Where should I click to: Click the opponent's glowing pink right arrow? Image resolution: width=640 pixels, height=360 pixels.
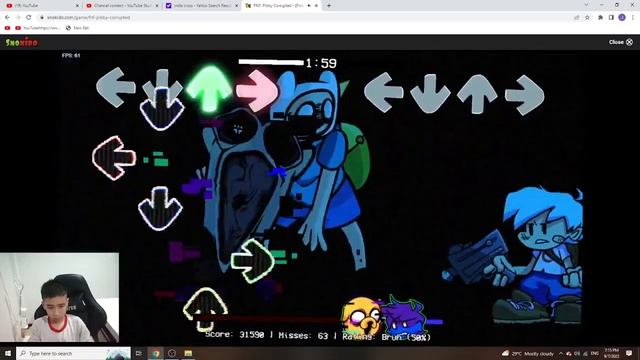pos(257,91)
